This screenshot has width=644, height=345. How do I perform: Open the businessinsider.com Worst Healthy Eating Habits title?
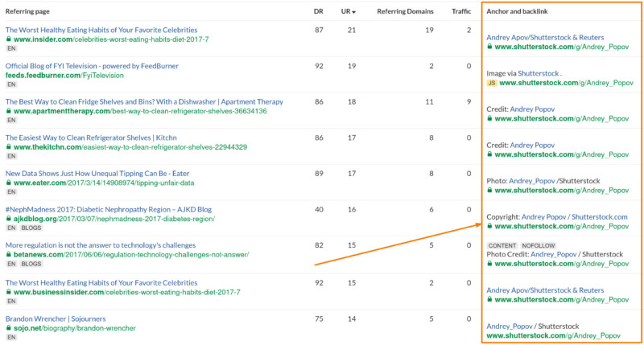pos(101,282)
